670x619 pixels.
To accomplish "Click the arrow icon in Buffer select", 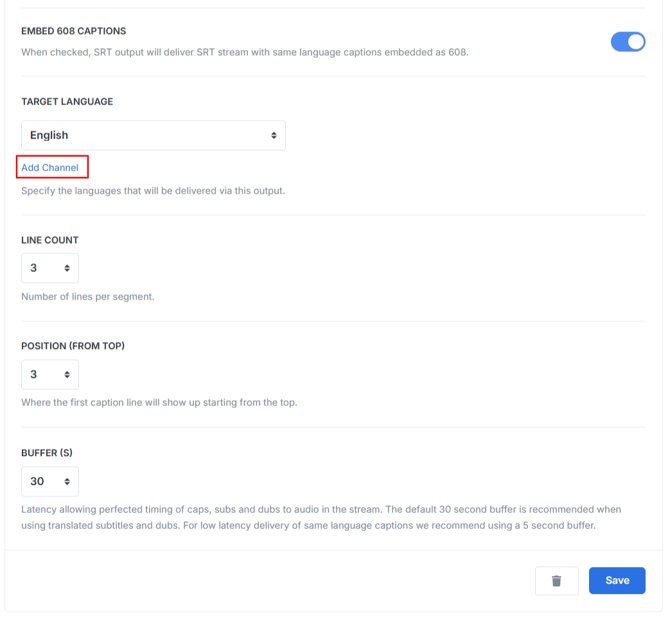I will click(67, 481).
